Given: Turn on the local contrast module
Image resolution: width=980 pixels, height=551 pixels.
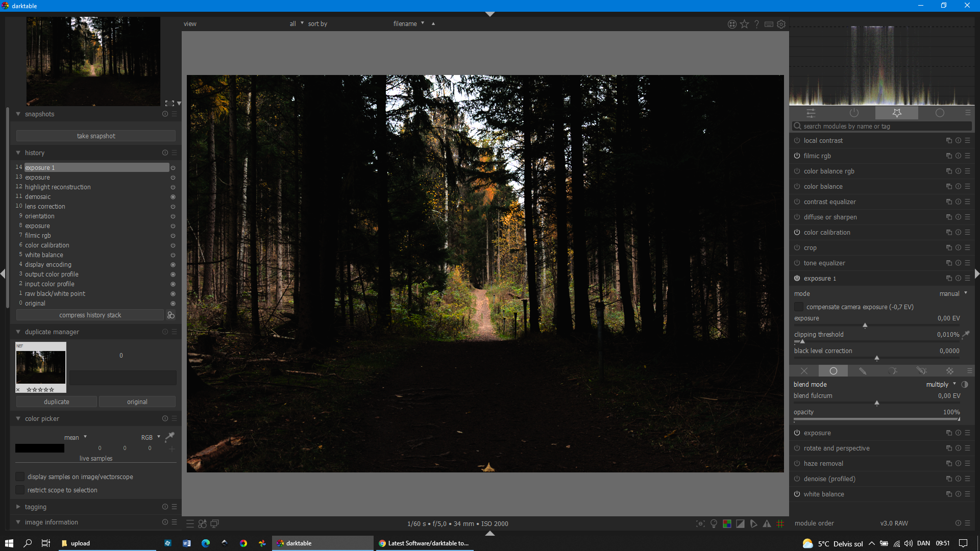Looking at the screenshot, I should pyautogui.click(x=797, y=140).
